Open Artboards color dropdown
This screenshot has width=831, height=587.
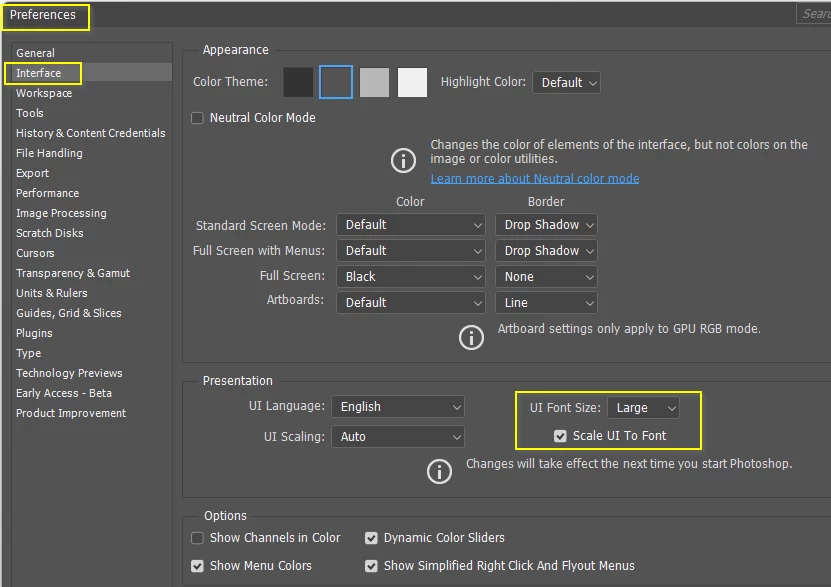[x=411, y=303]
